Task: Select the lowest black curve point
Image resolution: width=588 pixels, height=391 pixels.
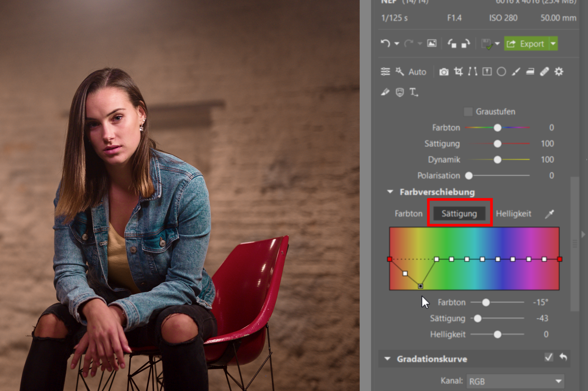Action: 421,286
